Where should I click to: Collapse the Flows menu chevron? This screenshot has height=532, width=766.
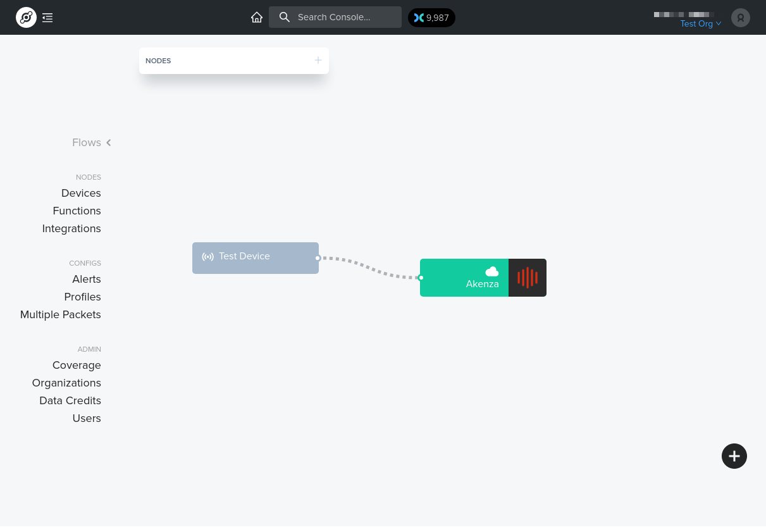109,143
